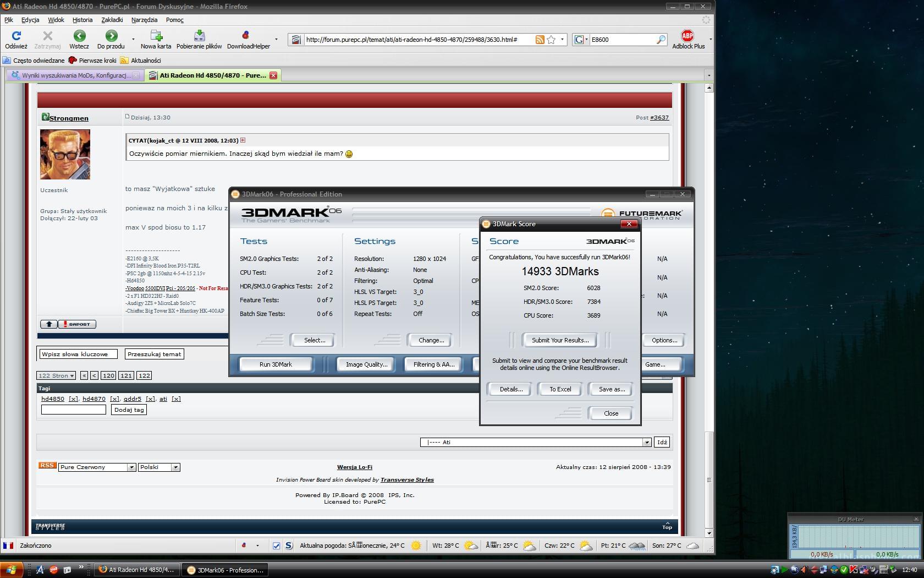This screenshot has height=578, width=924.
Task: Click Run 3DMark button
Action: 276,364
